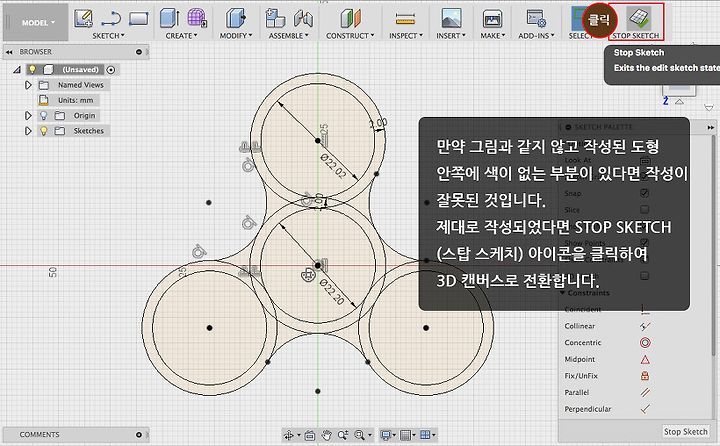This screenshot has width=720, height=446.
Task: Click the Stop Sketch toolbar icon
Action: pyautogui.click(x=640, y=18)
